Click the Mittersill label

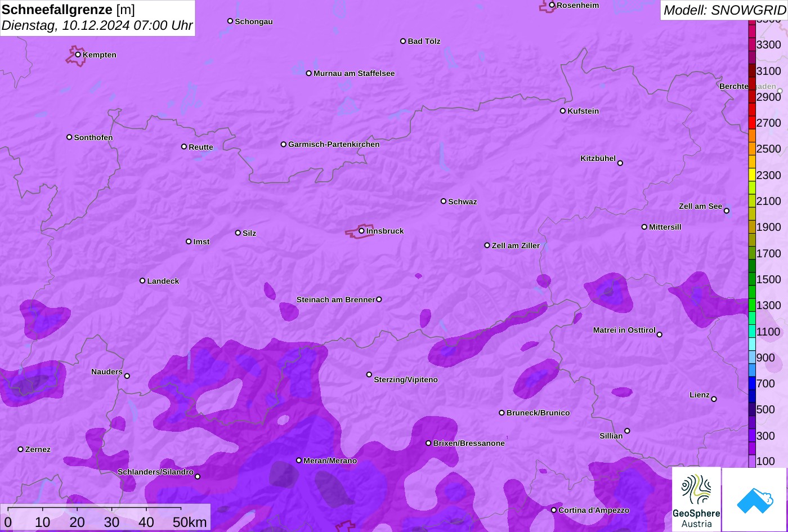[665, 227]
